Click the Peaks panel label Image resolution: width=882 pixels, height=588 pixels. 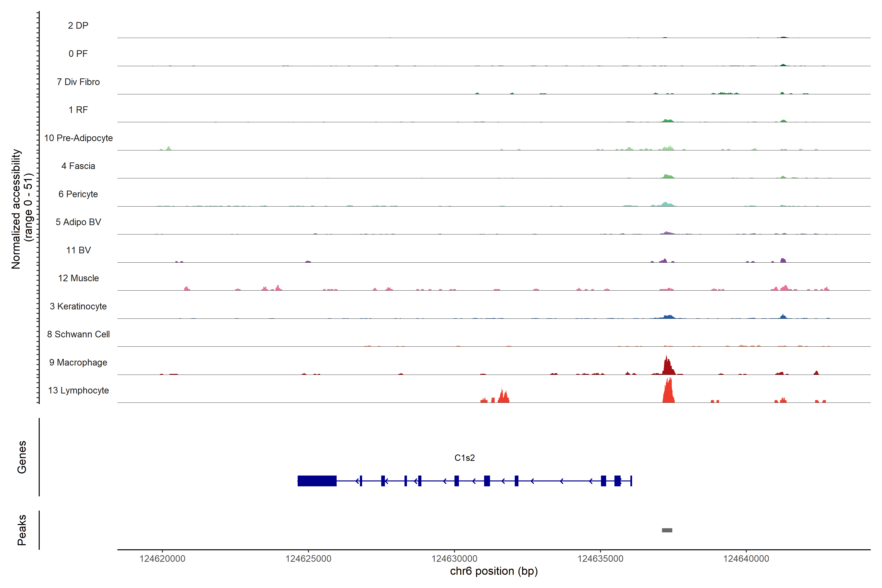coord(22,530)
